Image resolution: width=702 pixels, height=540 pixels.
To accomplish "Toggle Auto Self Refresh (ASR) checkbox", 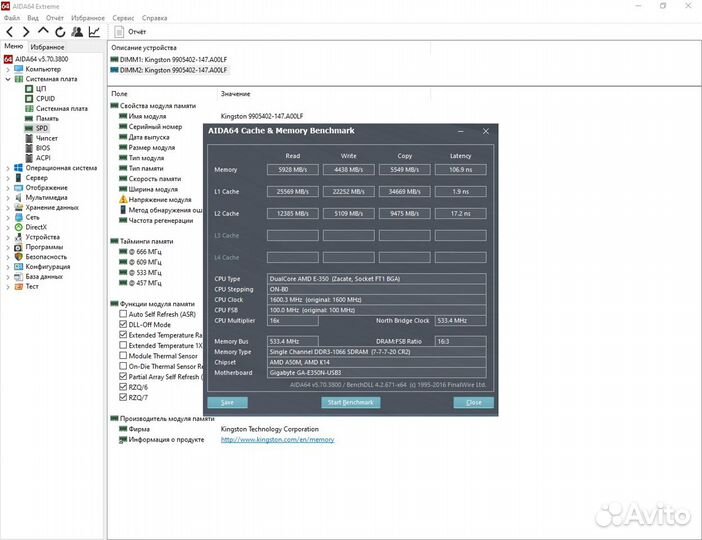I will (x=123, y=314).
